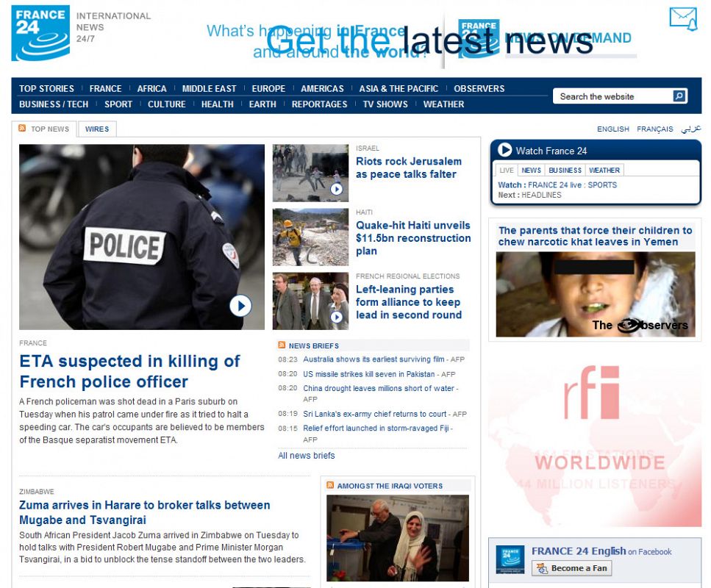Switch to the Wires tab
Viewport: 711px width, 588px height.
click(97, 129)
